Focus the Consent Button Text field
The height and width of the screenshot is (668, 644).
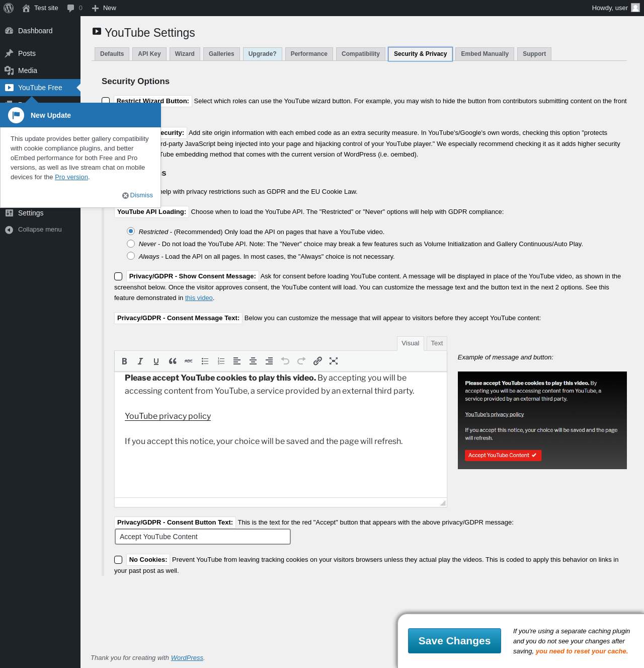coord(203,537)
